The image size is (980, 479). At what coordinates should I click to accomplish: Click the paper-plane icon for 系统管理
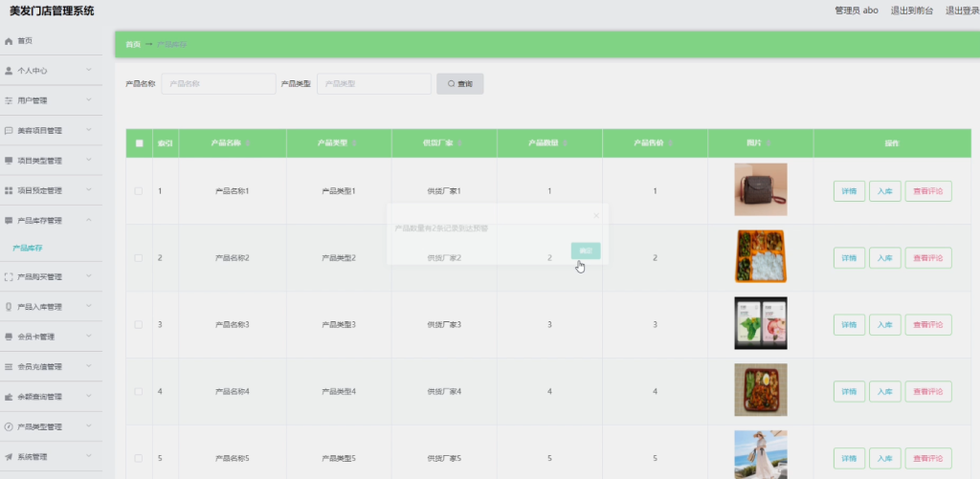[9, 456]
